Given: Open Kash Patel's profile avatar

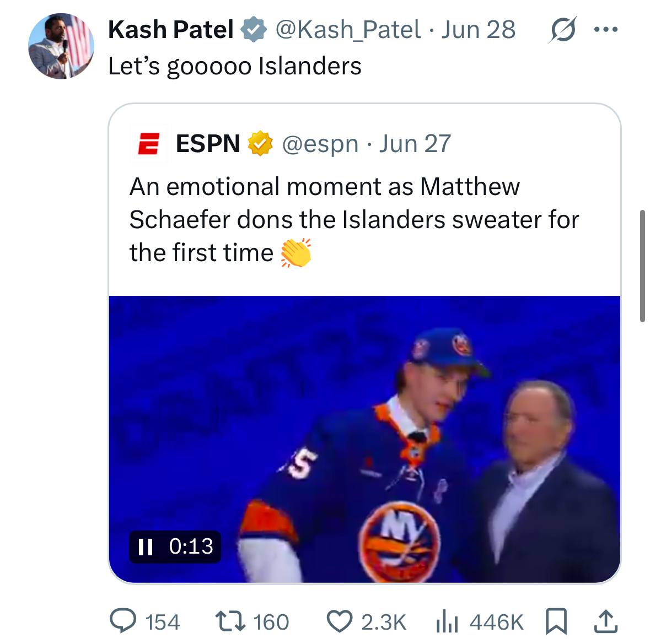Looking at the screenshot, I should click(61, 46).
